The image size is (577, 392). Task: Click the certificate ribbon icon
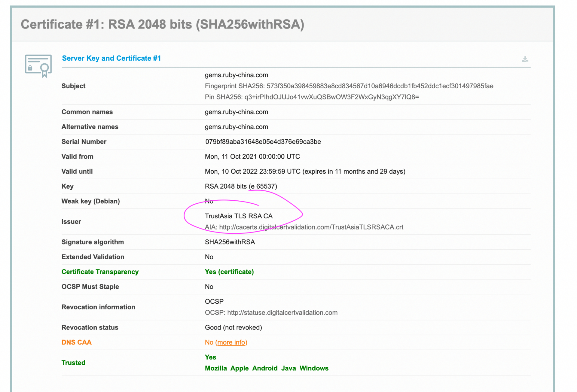click(38, 66)
